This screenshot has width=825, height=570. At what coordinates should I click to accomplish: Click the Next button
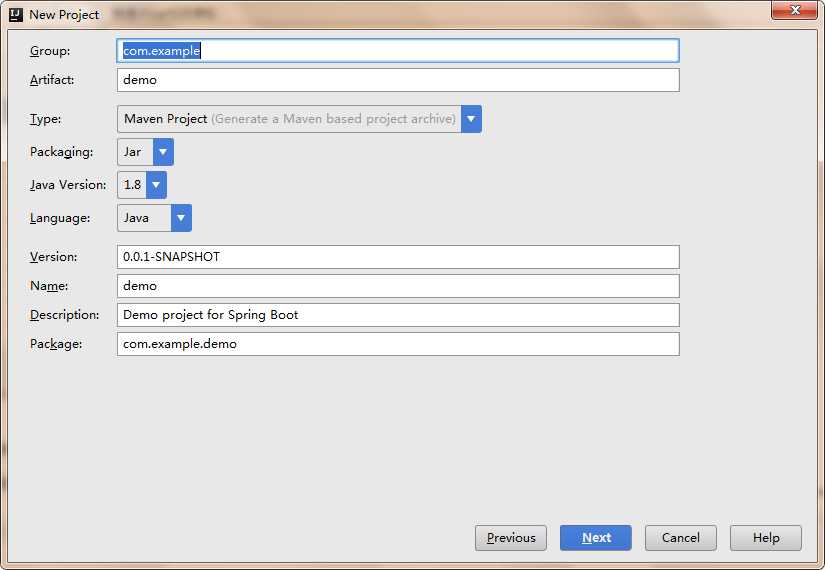(596, 538)
